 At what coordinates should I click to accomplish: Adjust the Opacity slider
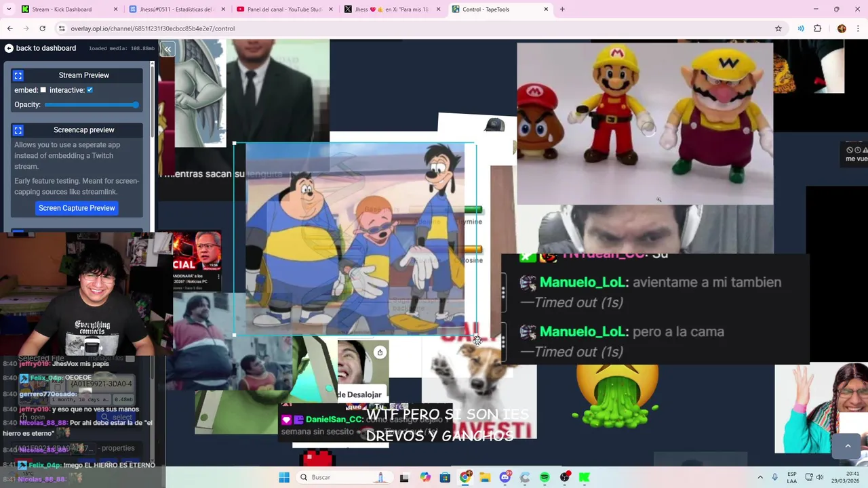click(x=92, y=105)
